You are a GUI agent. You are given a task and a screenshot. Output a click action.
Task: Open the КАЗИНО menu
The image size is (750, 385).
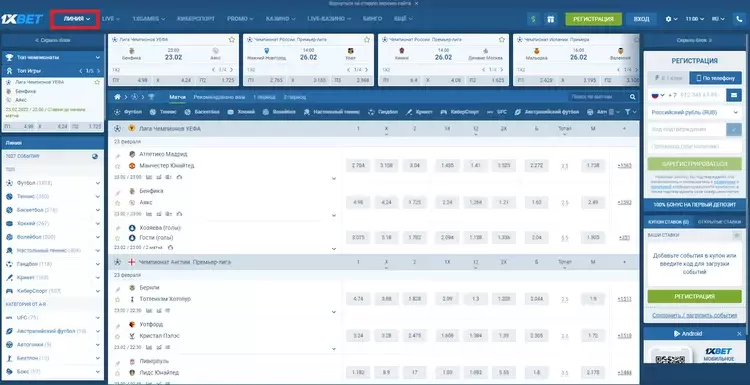pyautogui.click(x=281, y=19)
